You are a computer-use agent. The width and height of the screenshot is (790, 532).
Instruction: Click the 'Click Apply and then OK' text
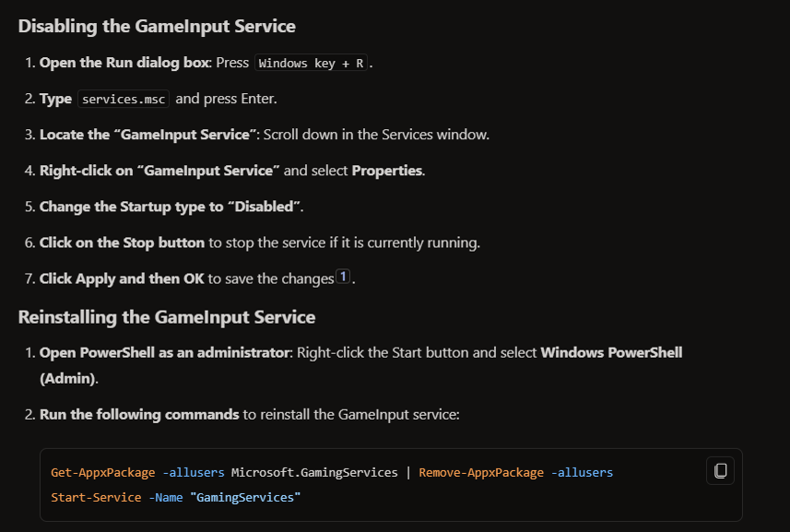coord(122,279)
